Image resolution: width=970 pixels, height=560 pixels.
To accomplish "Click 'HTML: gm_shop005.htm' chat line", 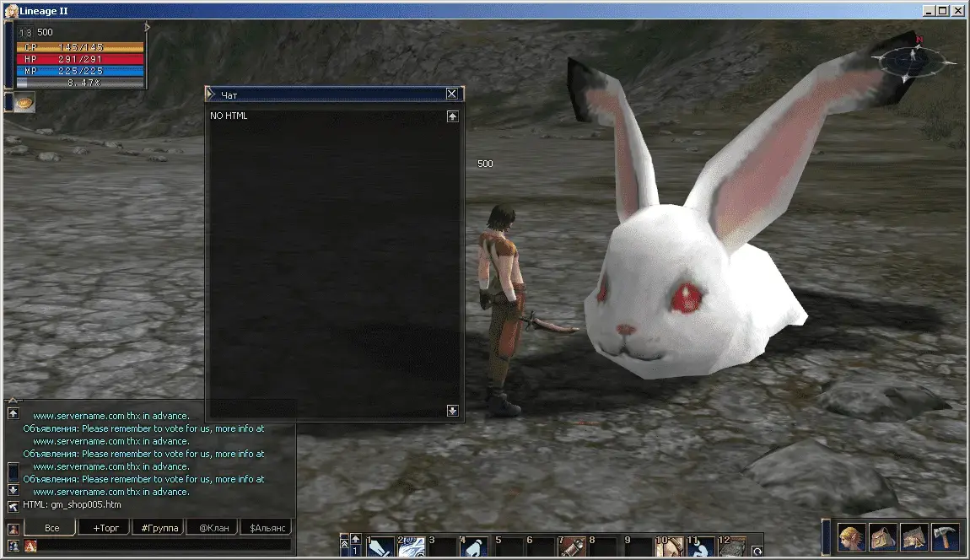I will coord(72,504).
